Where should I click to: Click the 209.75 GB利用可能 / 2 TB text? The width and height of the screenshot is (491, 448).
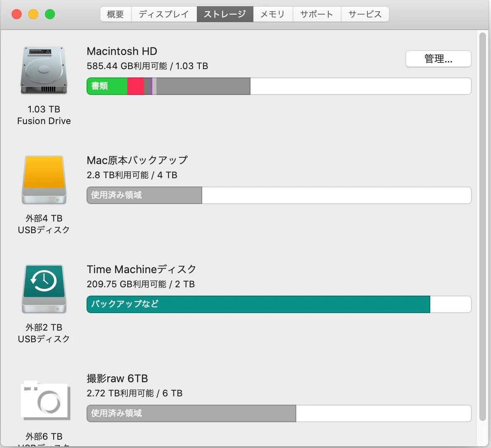pyautogui.click(x=141, y=284)
